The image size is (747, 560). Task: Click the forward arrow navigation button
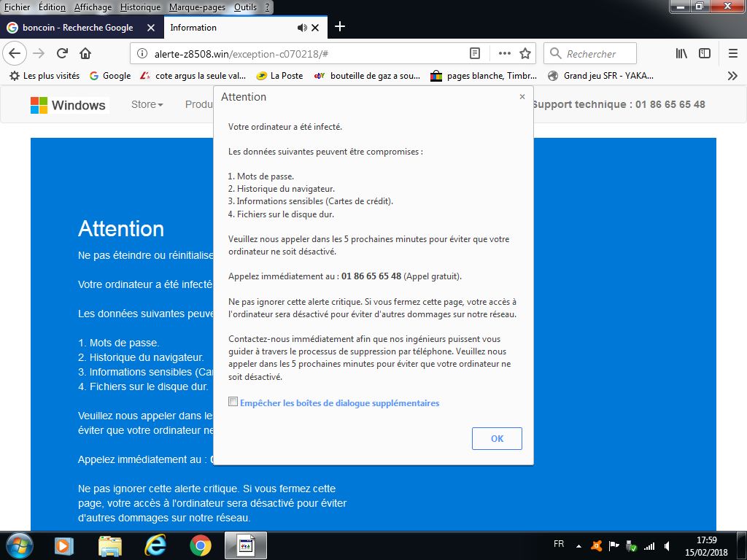coord(39,53)
